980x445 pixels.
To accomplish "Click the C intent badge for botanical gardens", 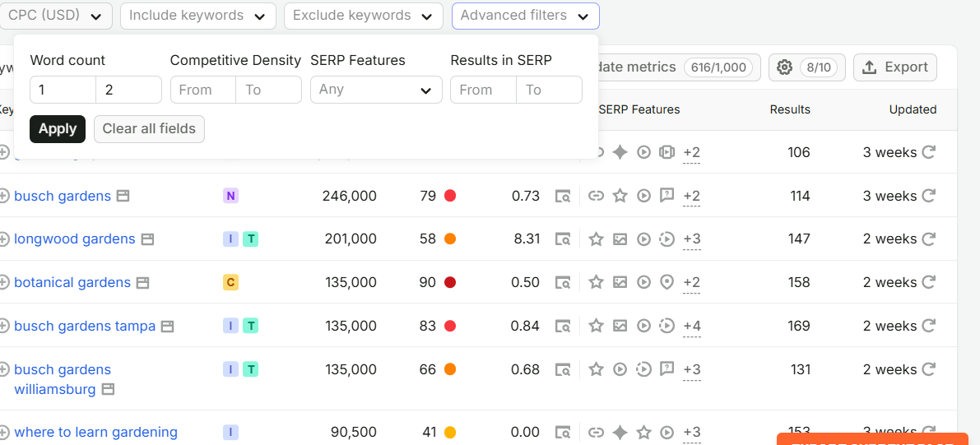I will tap(230, 282).
